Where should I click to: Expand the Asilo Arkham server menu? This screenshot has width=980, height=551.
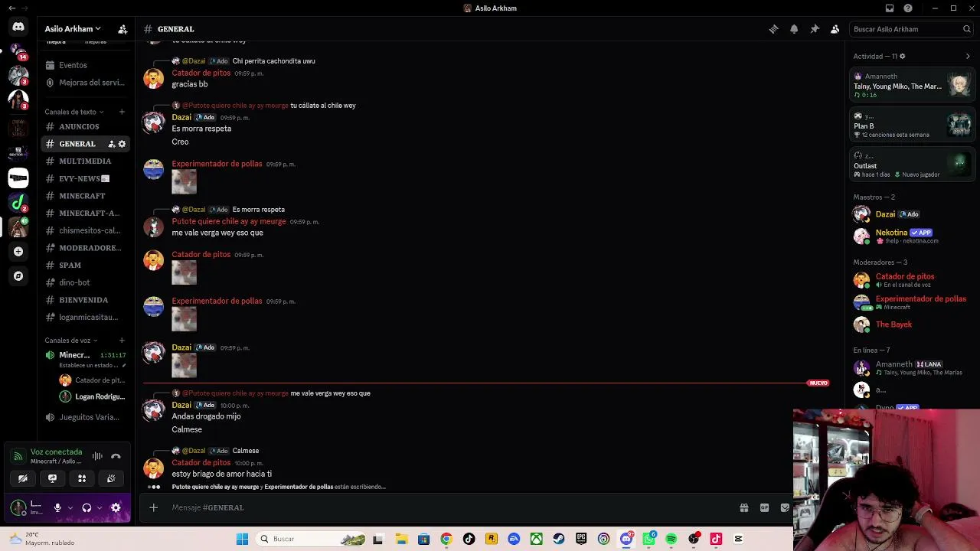[73, 29]
